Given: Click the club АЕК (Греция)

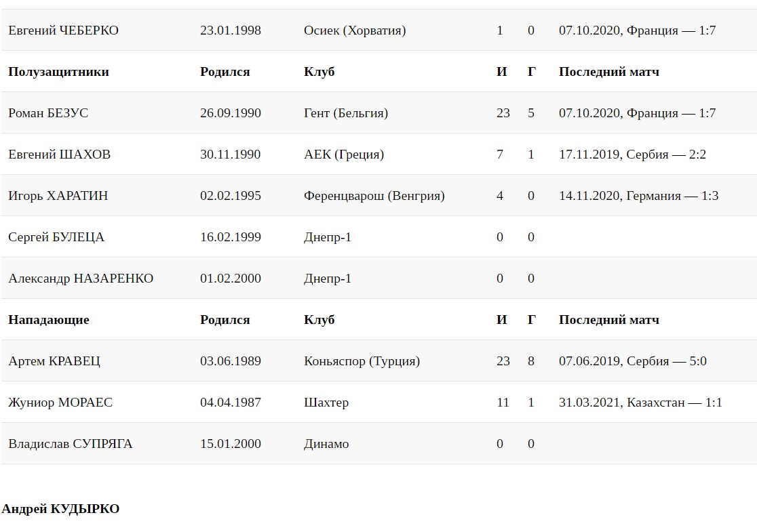Looking at the screenshot, I should click(344, 155).
